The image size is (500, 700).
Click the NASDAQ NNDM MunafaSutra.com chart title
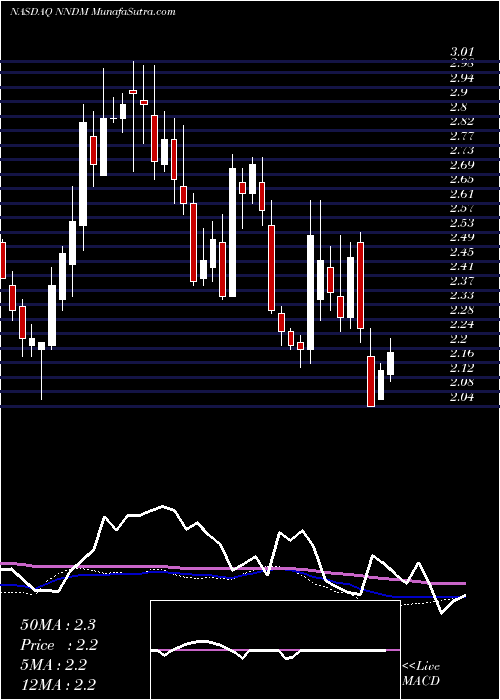(92, 12)
